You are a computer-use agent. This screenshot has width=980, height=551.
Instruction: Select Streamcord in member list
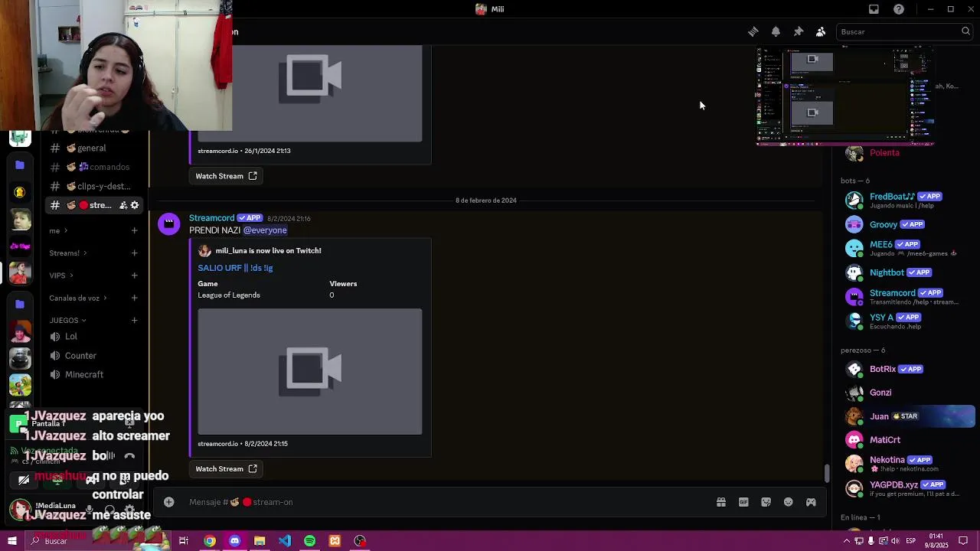pos(907,296)
